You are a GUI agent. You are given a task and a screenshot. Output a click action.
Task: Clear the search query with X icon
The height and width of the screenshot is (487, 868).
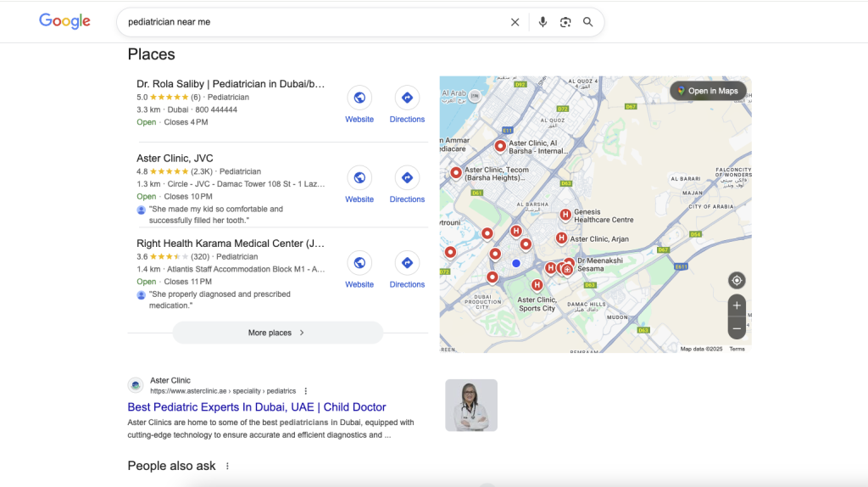[515, 22]
